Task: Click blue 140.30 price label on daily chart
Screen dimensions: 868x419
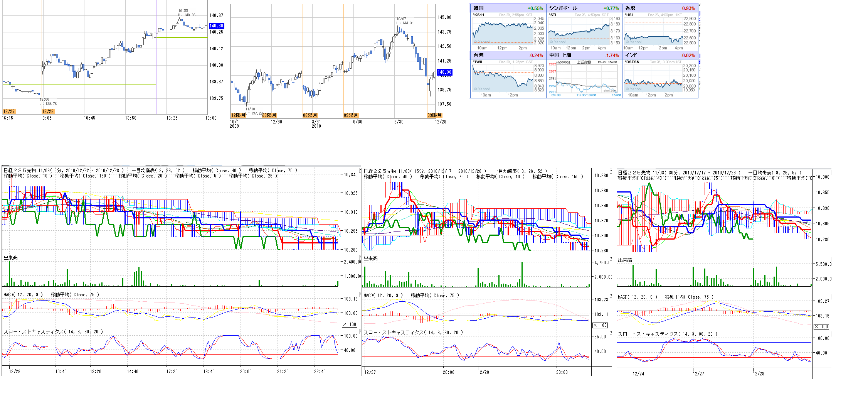Action: click(444, 72)
